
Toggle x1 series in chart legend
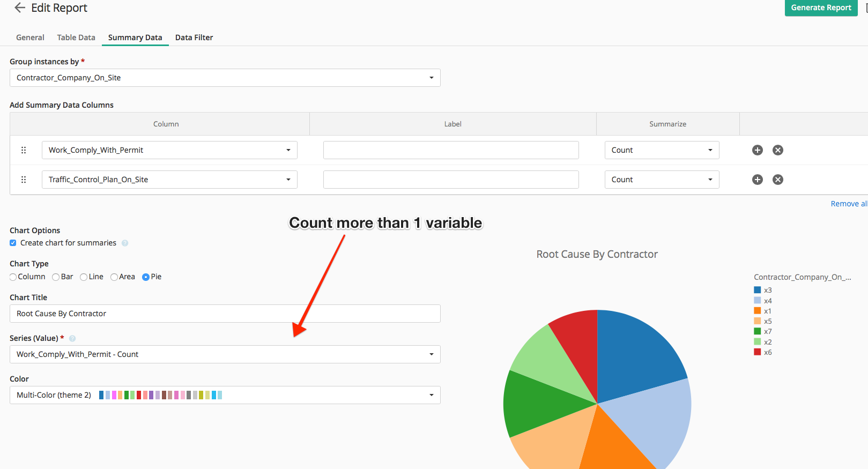(762, 311)
